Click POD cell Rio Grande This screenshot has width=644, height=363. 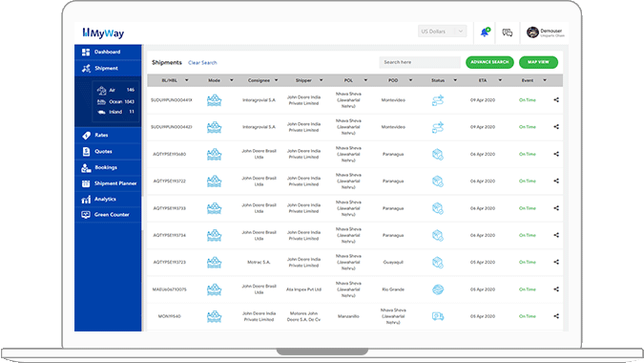(x=393, y=289)
